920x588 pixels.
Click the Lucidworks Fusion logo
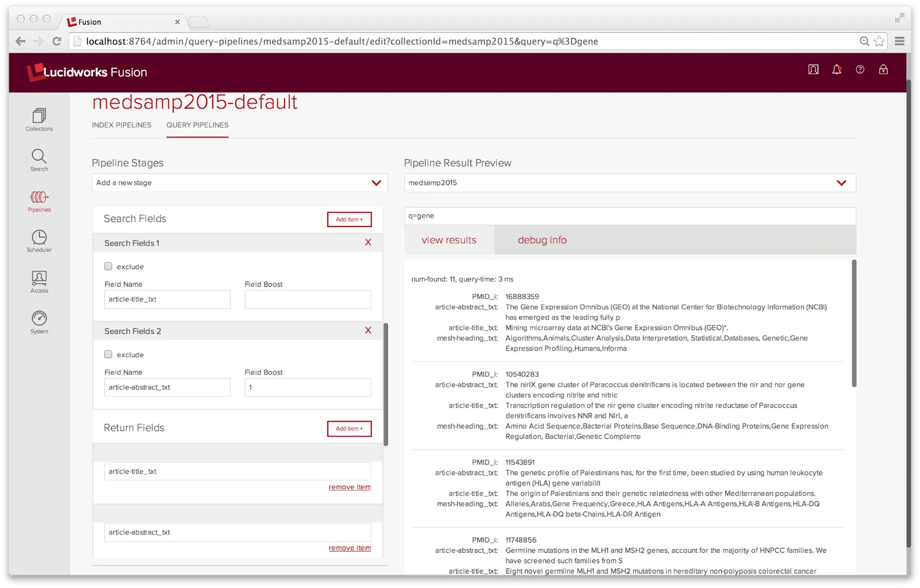click(87, 72)
